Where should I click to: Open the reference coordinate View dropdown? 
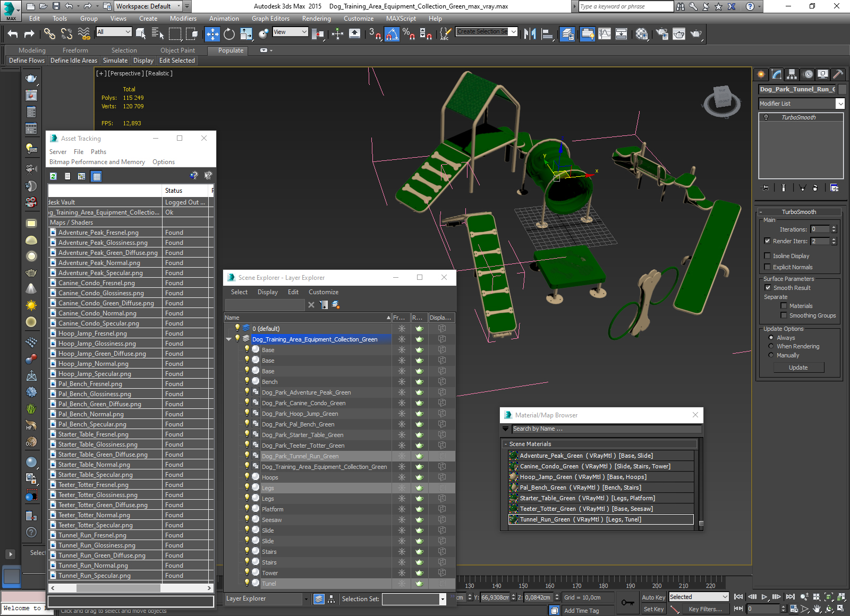coord(290,32)
